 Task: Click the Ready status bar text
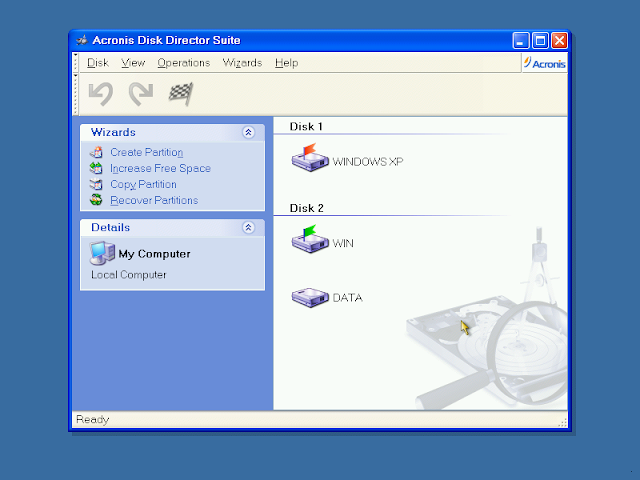(x=93, y=420)
